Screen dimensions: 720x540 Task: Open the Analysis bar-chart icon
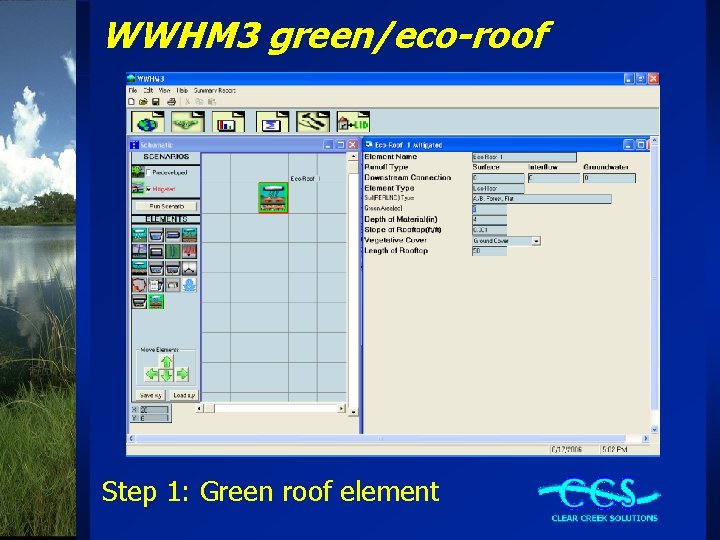point(228,122)
